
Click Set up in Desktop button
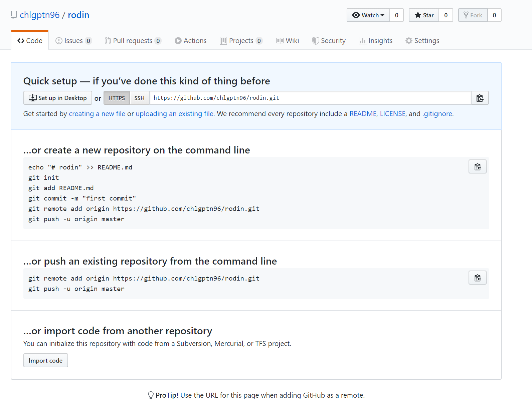click(x=58, y=98)
